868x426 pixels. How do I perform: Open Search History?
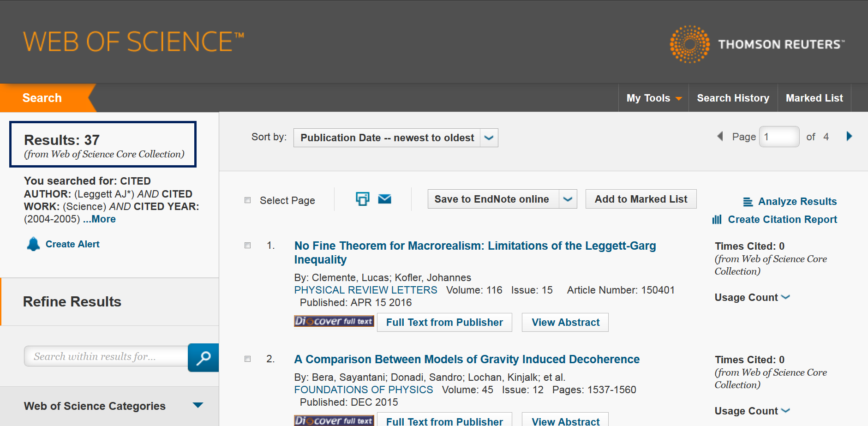(733, 98)
